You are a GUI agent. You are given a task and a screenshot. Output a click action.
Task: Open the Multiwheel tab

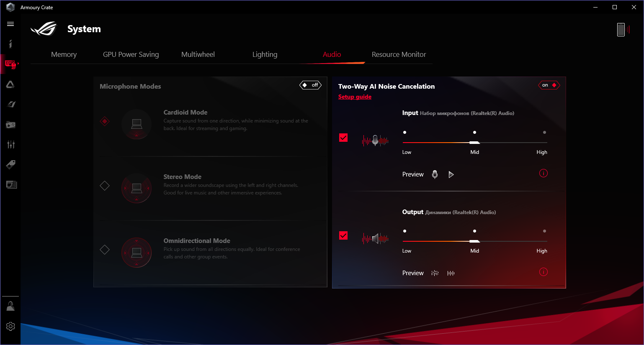[198, 54]
